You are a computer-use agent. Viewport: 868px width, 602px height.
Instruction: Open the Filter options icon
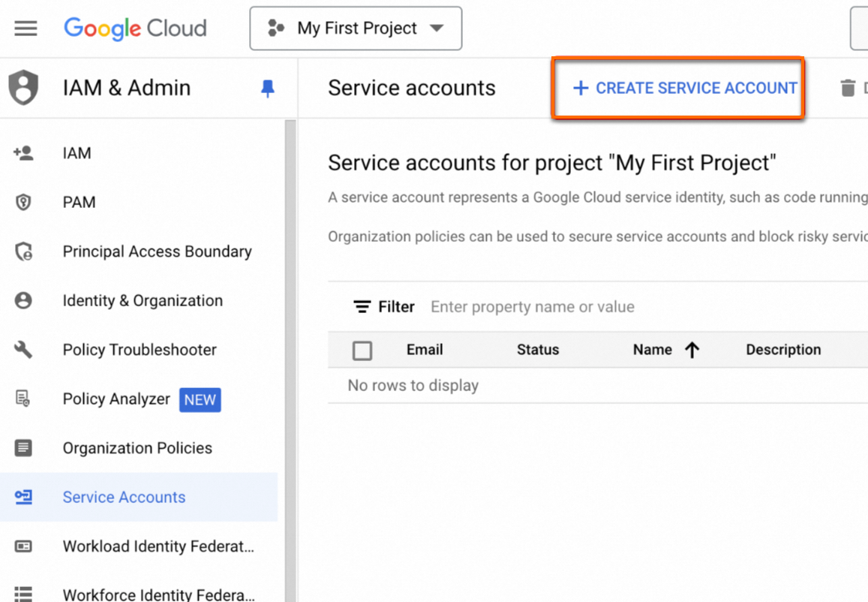coord(362,307)
